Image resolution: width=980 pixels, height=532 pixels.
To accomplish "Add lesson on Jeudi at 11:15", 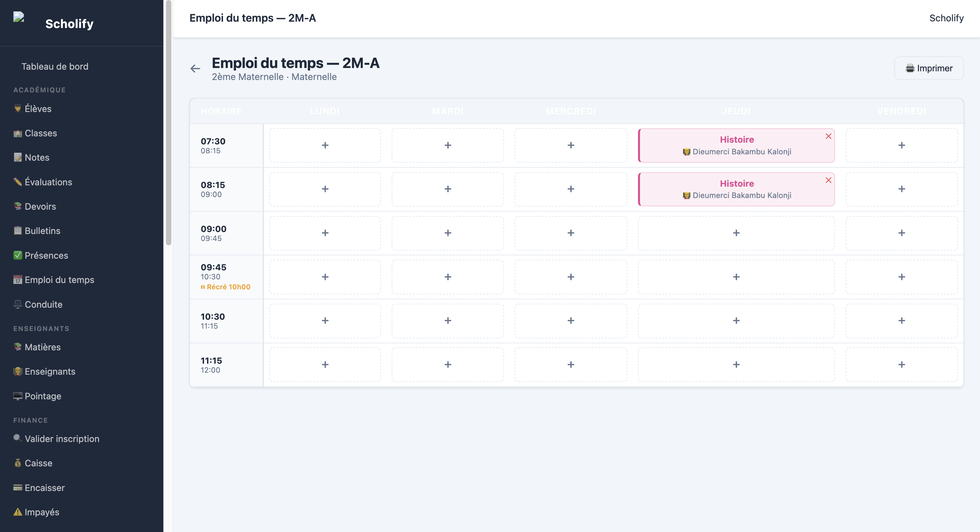I will click(x=736, y=365).
